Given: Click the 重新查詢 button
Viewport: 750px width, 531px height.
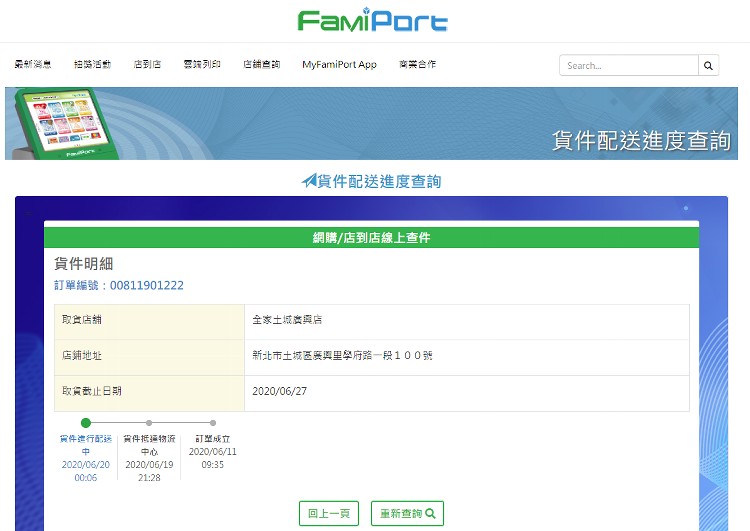Looking at the screenshot, I should [x=408, y=513].
